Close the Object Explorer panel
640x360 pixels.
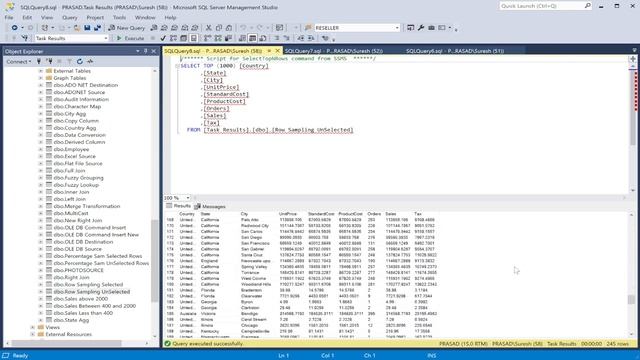pyautogui.click(x=153, y=51)
